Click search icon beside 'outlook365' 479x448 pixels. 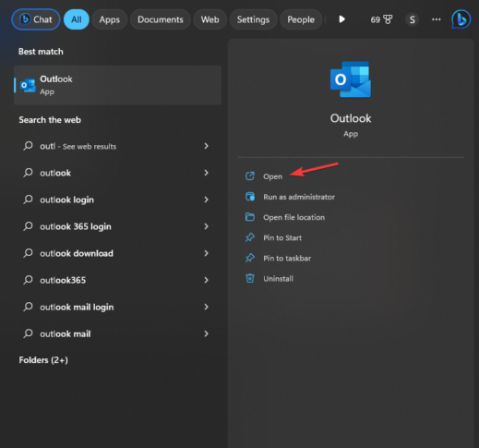point(28,280)
